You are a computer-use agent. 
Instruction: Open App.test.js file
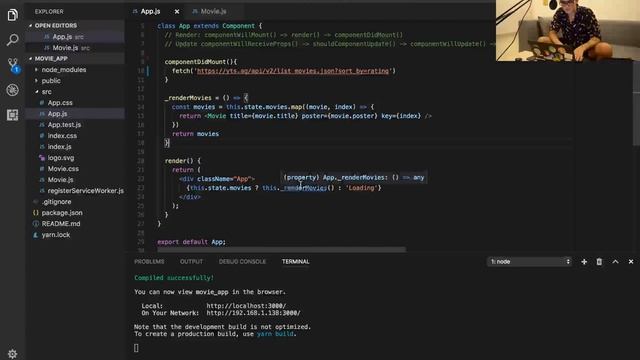click(75, 125)
